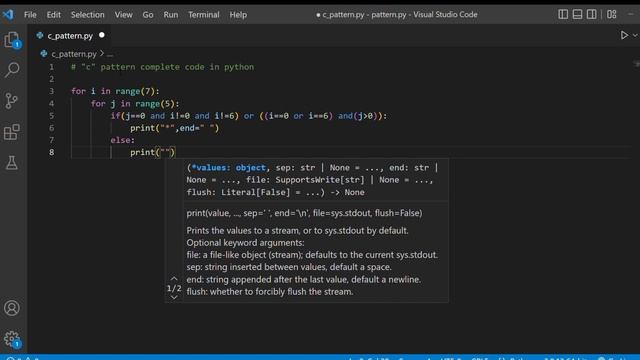
Task: Open the Go menu
Action: (148, 15)
